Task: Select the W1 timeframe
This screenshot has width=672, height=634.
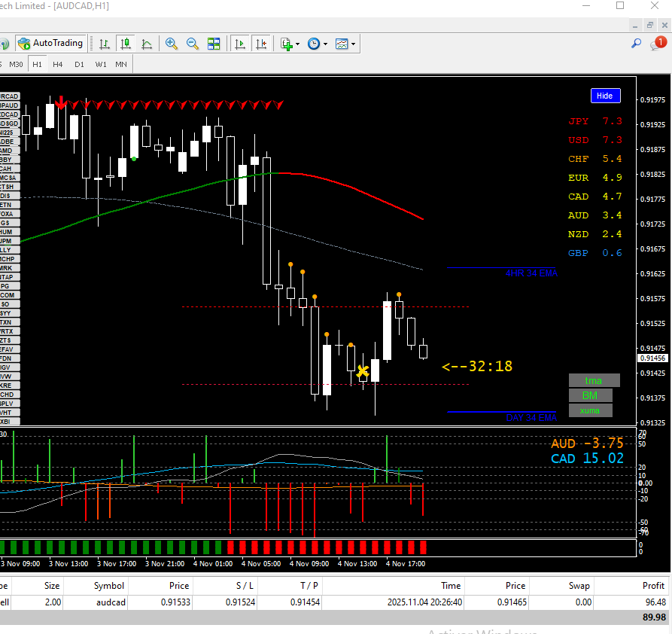Action: click(x=101, y=64)
